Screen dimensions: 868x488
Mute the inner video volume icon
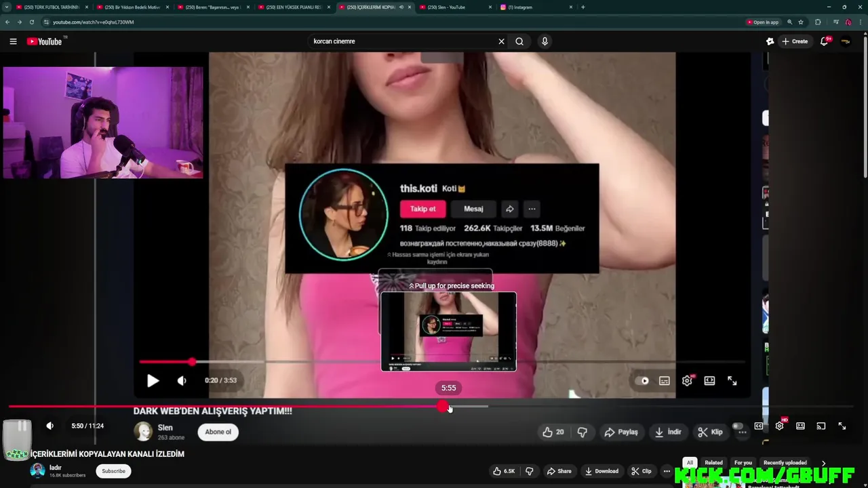point(181,381)
